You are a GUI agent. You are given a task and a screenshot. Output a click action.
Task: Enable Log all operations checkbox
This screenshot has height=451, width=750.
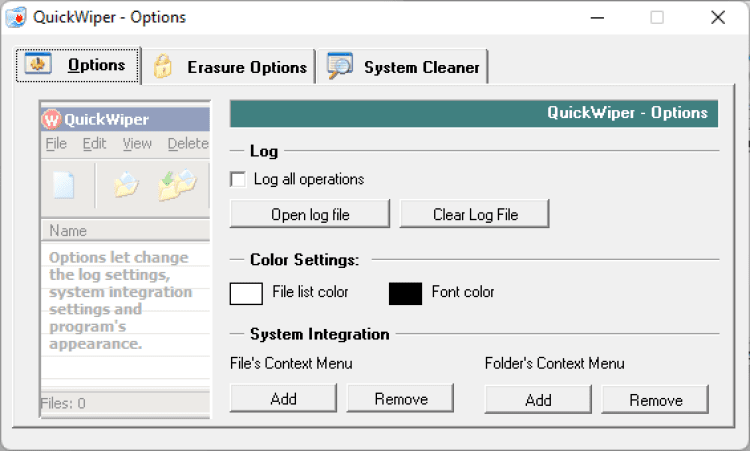click(x=238, y=180)
